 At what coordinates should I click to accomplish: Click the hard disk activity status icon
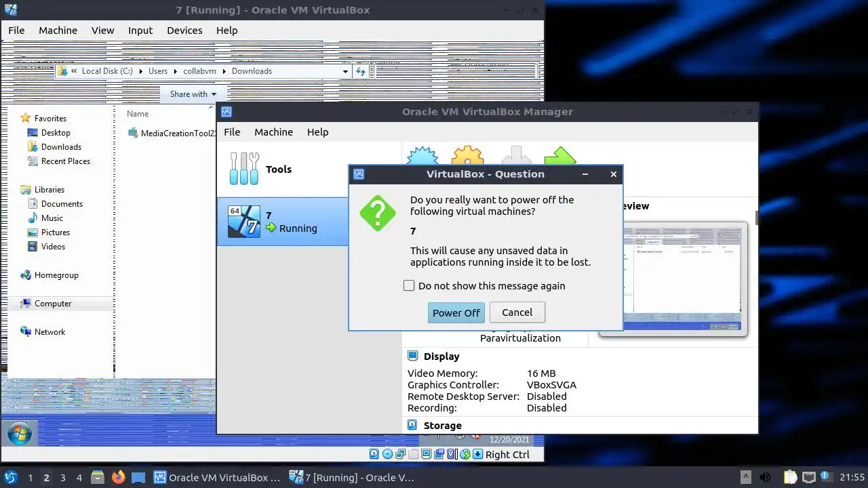point(374,454)
